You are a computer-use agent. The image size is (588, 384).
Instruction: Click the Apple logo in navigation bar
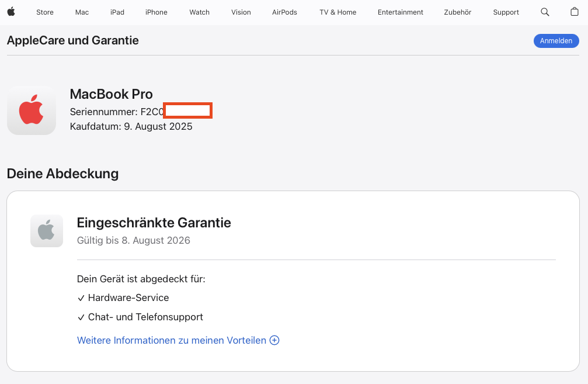(11, 12)
